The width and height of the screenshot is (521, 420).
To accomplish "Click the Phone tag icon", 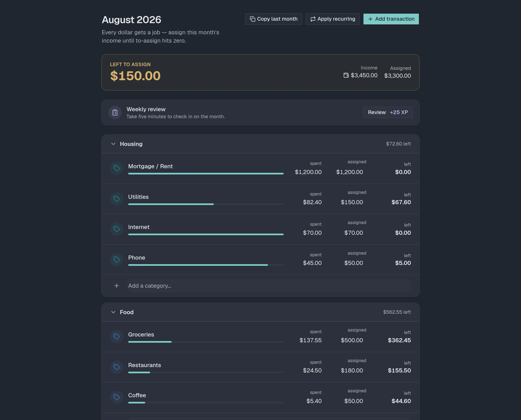I will [x=116, y=260].
